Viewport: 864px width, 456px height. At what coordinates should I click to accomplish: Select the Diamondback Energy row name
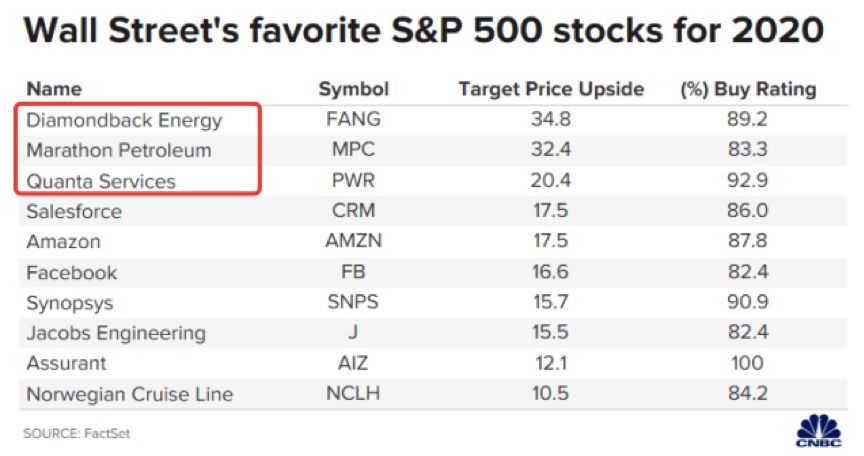(124, 120)
